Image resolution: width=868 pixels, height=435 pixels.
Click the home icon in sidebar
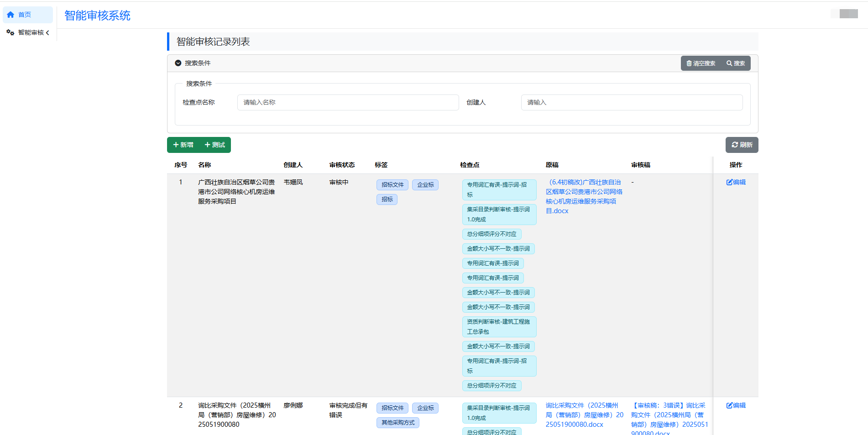point(10,15)
